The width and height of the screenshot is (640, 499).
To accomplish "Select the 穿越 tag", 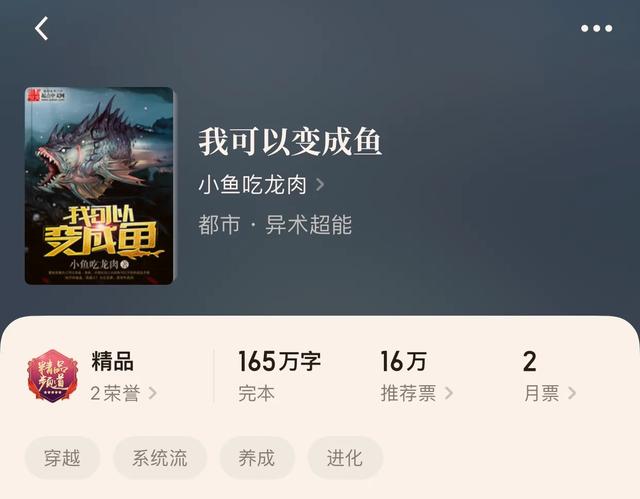I will pos(62,458).
